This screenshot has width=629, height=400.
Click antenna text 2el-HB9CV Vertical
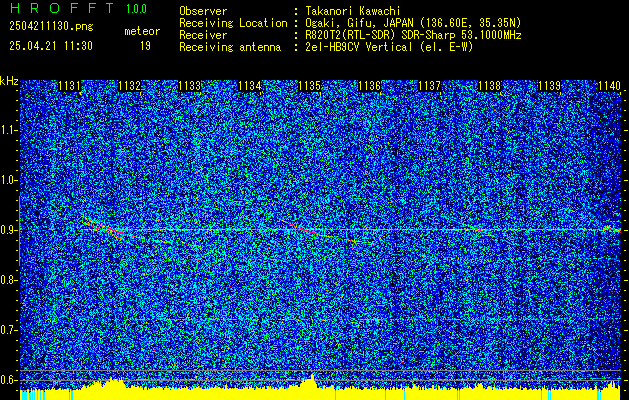(359, 47)
